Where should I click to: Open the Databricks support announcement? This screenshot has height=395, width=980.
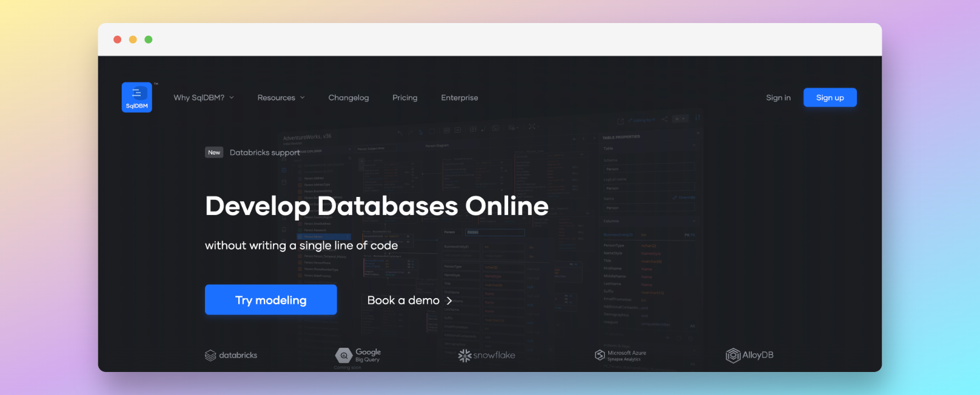(264, 153)
